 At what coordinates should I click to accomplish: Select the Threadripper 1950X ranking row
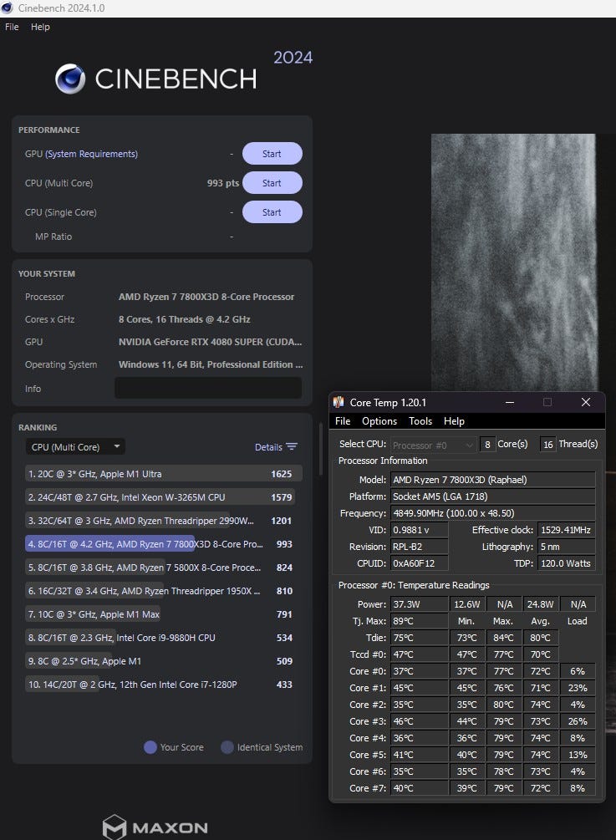click(x=163, y=591)
